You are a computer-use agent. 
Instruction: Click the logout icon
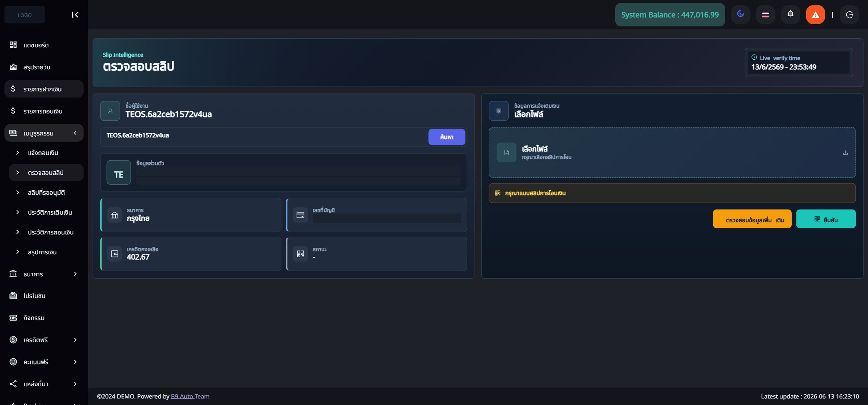click(850, 15)
